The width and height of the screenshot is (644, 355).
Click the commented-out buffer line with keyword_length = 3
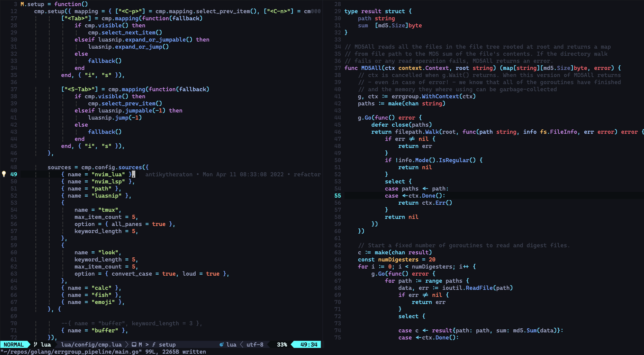(x=132, y=323)
